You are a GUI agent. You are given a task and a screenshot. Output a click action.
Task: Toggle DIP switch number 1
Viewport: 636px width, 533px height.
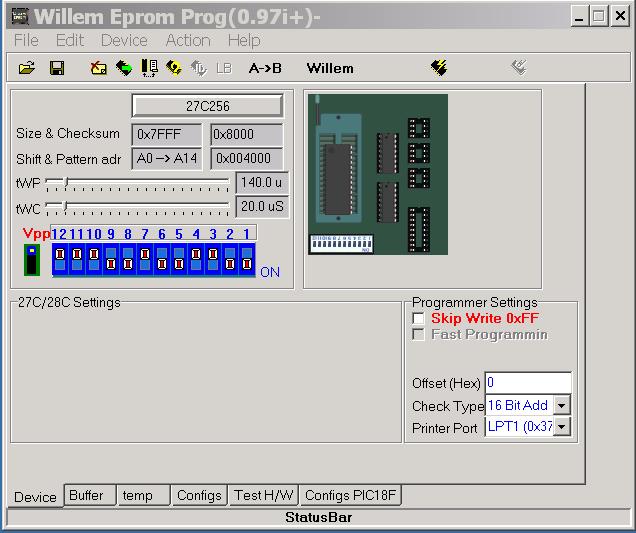click(x=246, y=259)
